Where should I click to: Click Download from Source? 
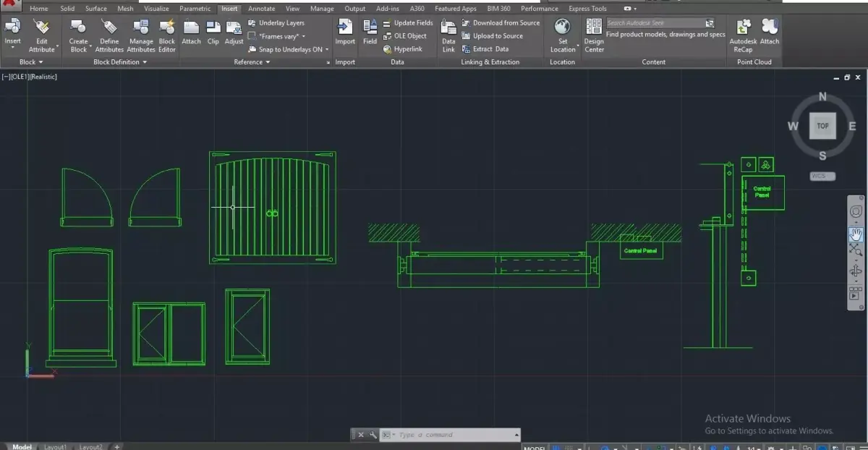coord(501,23)
